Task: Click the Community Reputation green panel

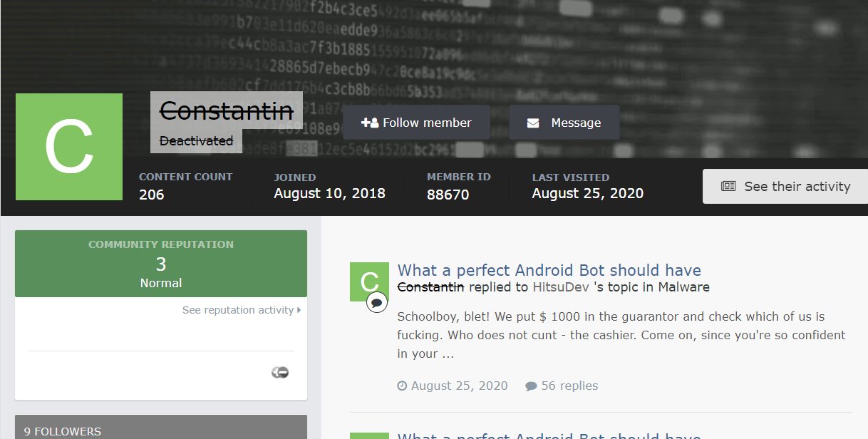Action: click(161, 264)
